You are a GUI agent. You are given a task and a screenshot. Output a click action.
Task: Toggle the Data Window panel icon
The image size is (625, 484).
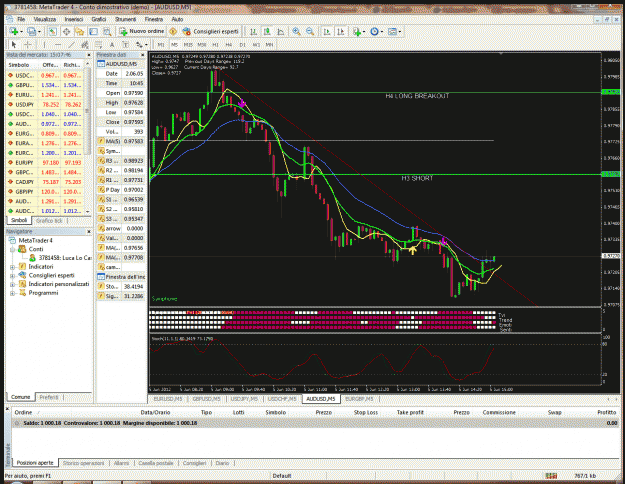coord(66,31)
